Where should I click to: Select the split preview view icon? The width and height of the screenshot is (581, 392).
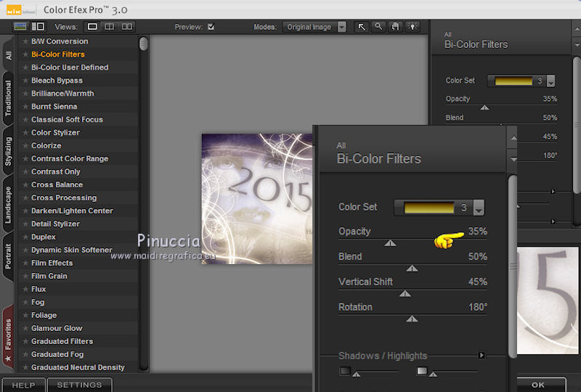point(110,27)
